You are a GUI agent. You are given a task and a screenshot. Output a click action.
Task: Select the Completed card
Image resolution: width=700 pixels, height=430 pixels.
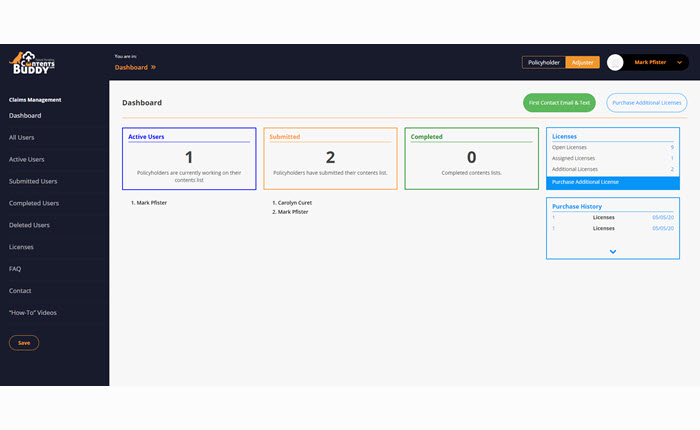tap(471, 159)
